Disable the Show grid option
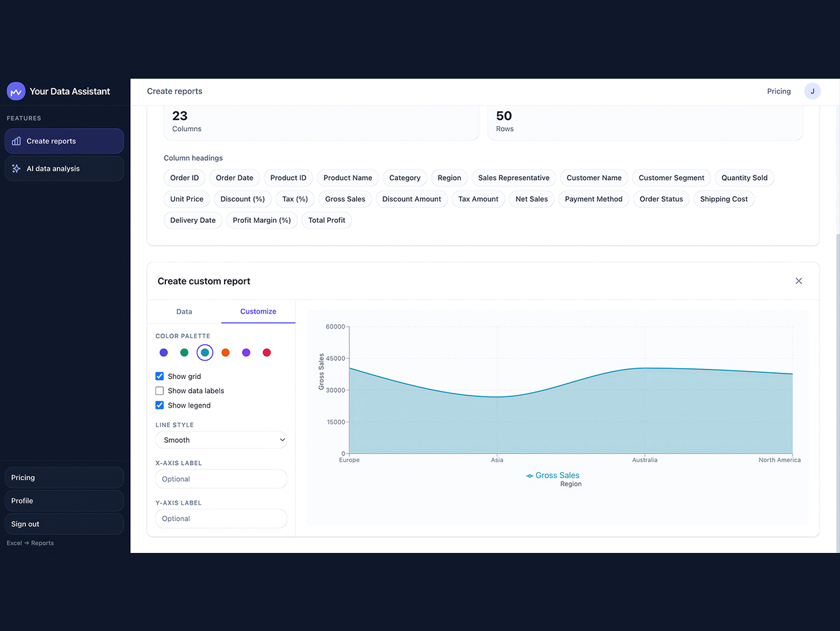 (x=159, y=376)
